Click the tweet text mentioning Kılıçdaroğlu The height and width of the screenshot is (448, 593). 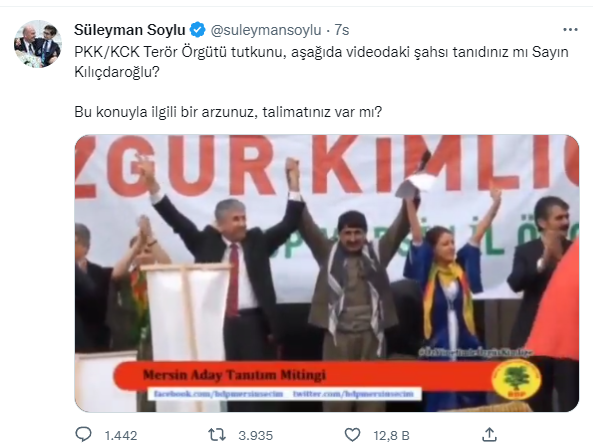click(x=321, y=62)
